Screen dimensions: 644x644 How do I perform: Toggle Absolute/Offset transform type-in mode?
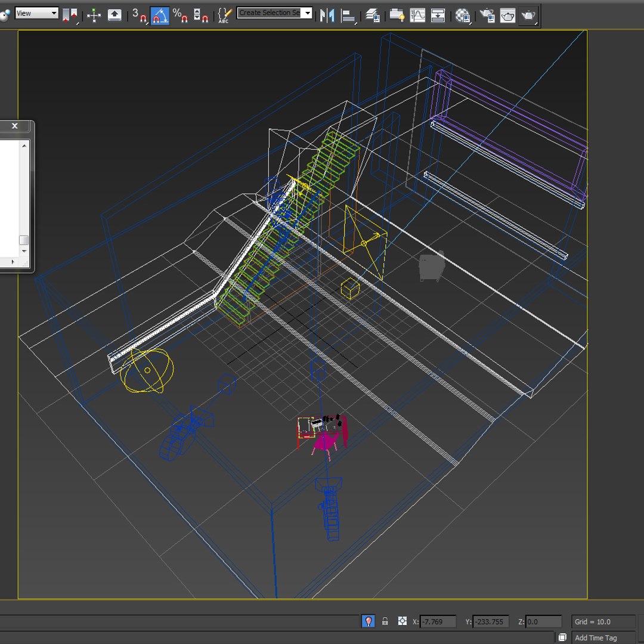coord(402,621)
